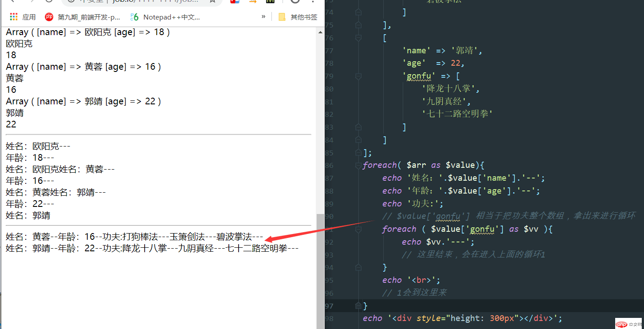This screenshot has width=644, height=329.
Task: Click the first 欧阳克 Array output line
Action: [88, 32]
